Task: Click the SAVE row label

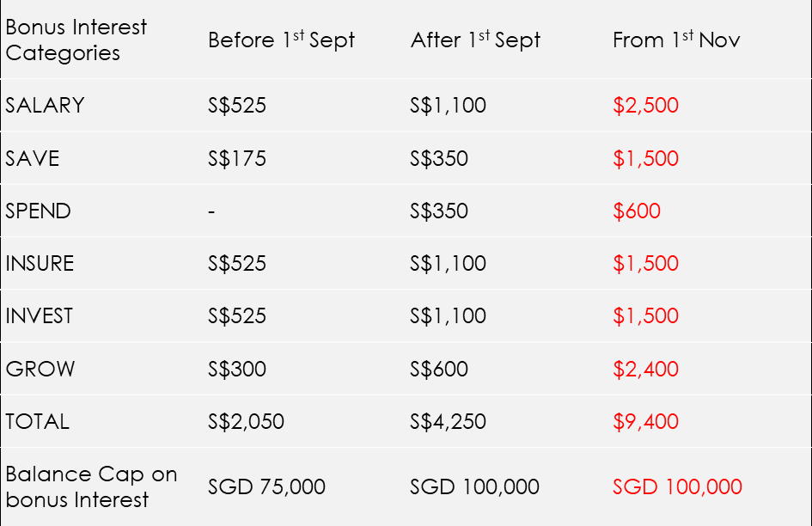Action: tap(32, 158)
